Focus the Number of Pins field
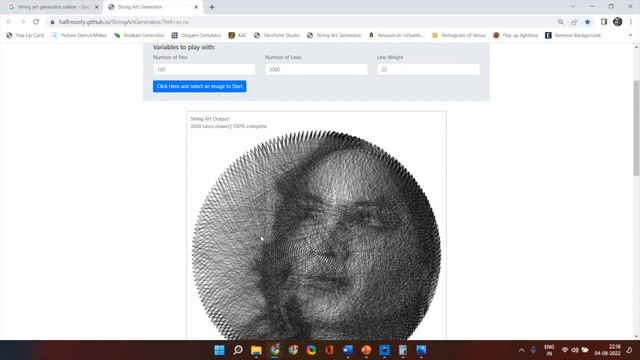This screenshot has height=360, width=640. 204,69
